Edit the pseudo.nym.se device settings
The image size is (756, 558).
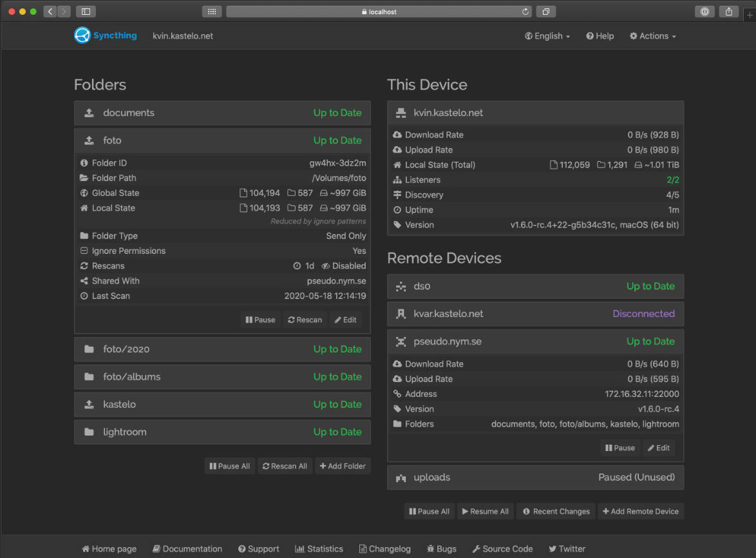(x=659, y=447)
